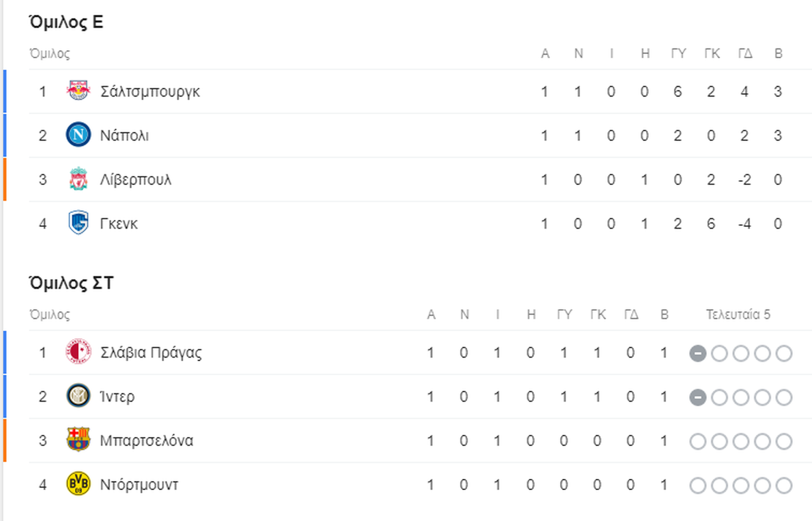The width and height of the screenshot is (812, 521).
Task: Click the Salzburg Red Bull club logo
Action: (78, 91)
